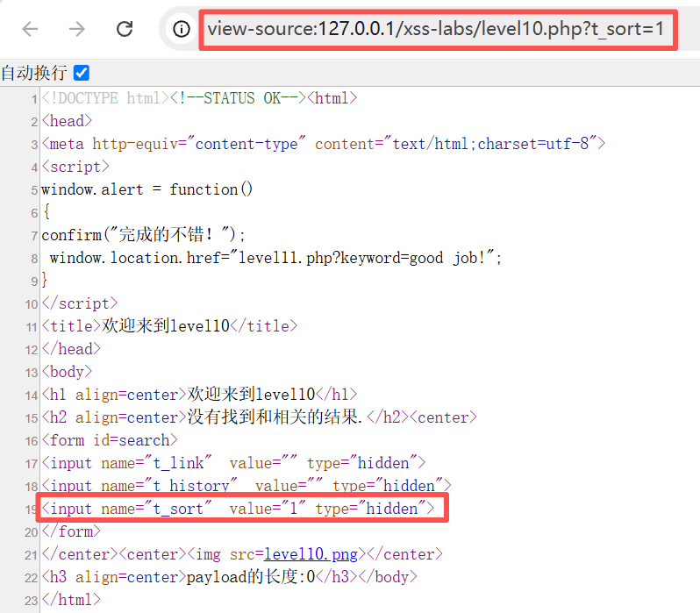The width and height of the screenshot is (700, 613).
Task: Toggle the 自动换行 line wrap checkbox
Action: pos(82,73)
